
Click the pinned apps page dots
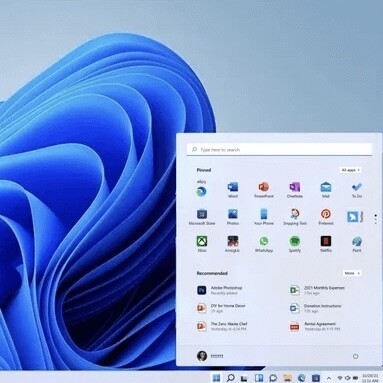point(376,219)
